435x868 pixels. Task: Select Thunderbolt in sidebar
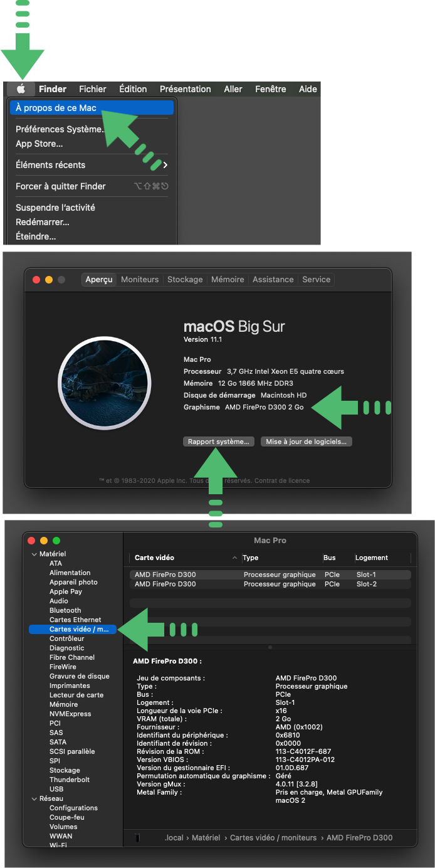tap(70, 780)
